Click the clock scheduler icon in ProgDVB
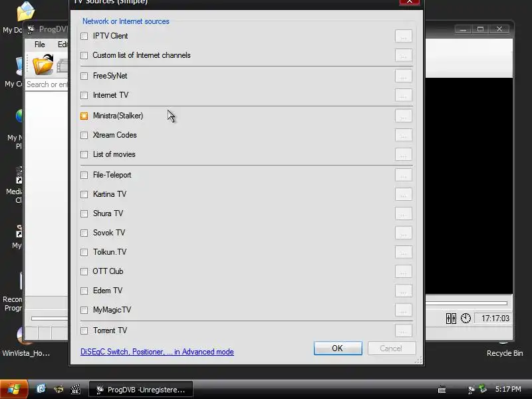This screenshot has height=399, width=532. pos(466,319)
